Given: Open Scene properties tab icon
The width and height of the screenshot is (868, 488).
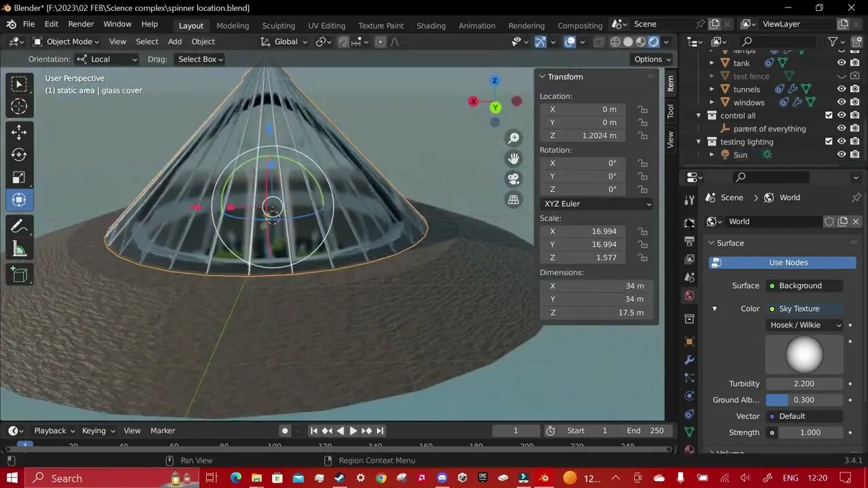Looking at the screenshot, I should 689,277.
